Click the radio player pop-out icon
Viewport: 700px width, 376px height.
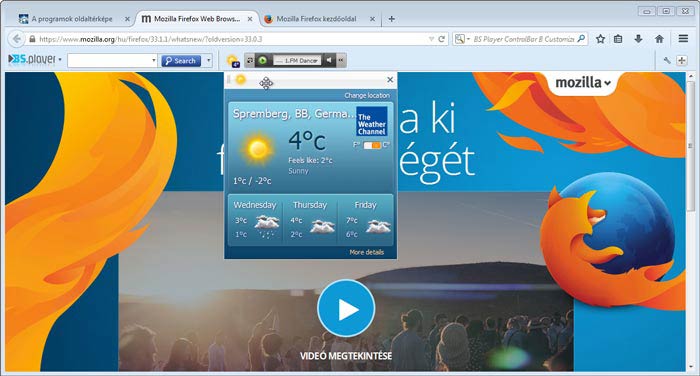(250, 60)
